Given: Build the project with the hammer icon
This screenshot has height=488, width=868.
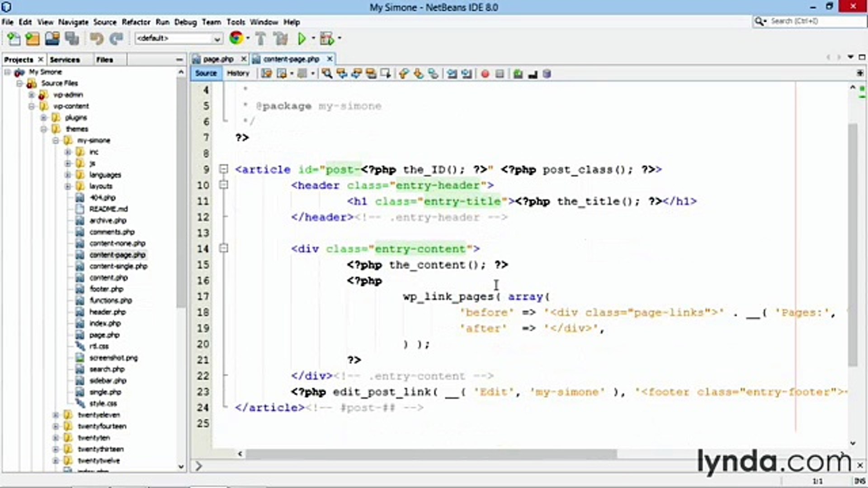Looking at the screenshot, I should click(261, 38).
